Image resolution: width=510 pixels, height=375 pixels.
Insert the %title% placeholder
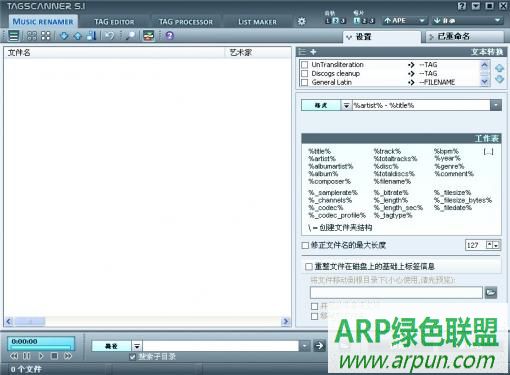(x=319, y=151)
